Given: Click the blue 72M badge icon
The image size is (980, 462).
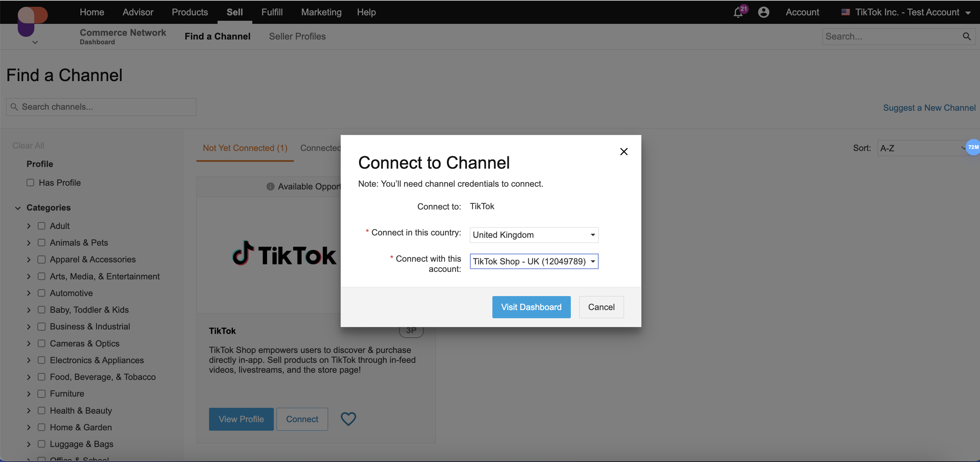Looking at the screenshot, I should (x=973, y=147).
